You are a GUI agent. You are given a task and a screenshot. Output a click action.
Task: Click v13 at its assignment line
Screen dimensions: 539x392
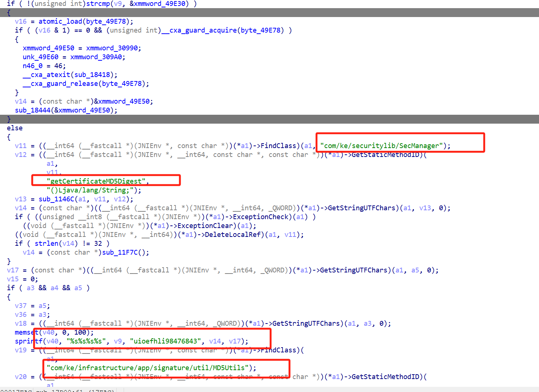(x=21, y=199)
